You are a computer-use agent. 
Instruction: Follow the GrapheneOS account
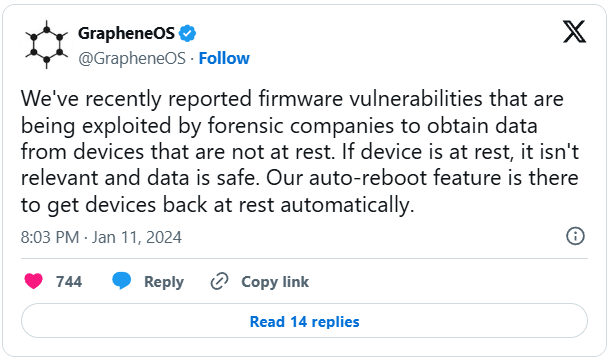pos(224,58)
